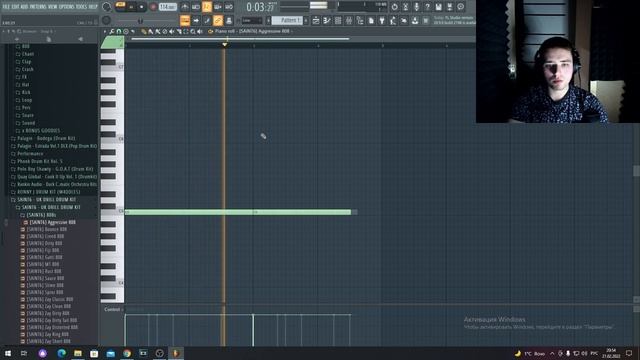Open the piano roll menu arrow

tap(105, 31)
